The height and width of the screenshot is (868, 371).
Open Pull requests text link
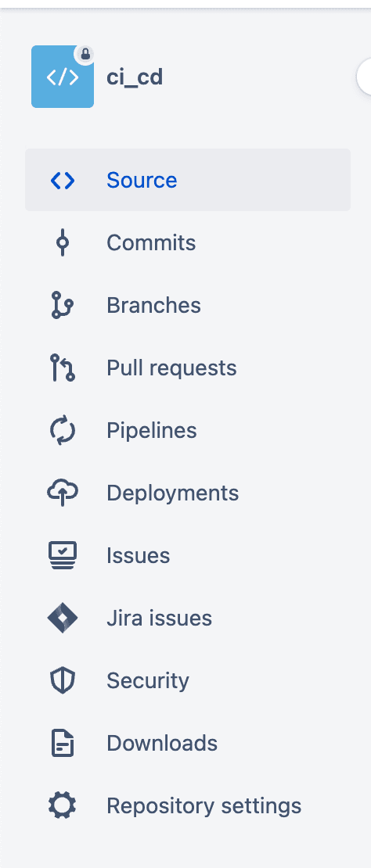(x=171, y=368)
